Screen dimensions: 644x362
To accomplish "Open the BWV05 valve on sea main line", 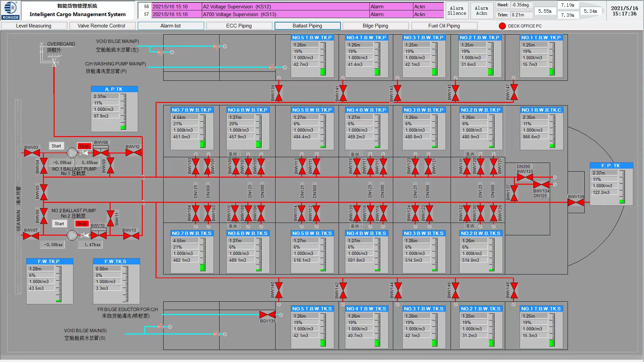I will (x=44, y=192).
